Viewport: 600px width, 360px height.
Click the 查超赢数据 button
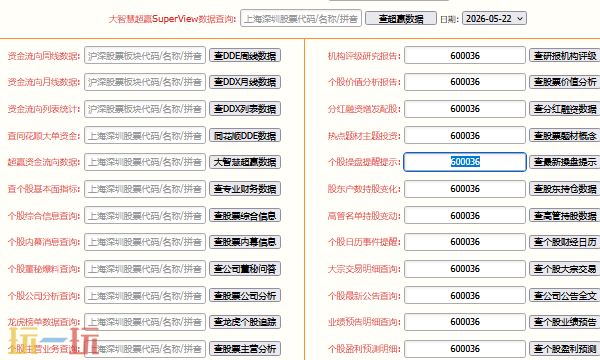(x=401, y=18)
